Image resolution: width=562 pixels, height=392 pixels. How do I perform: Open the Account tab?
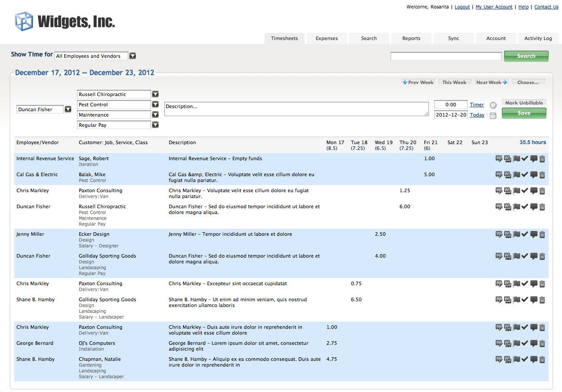click(x=496, y=39)
